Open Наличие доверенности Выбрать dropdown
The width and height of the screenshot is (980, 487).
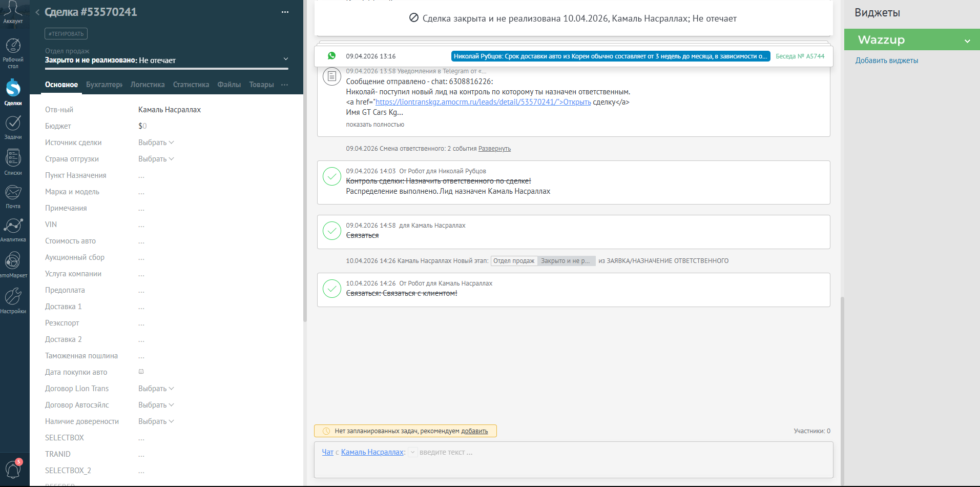point(156,421)
